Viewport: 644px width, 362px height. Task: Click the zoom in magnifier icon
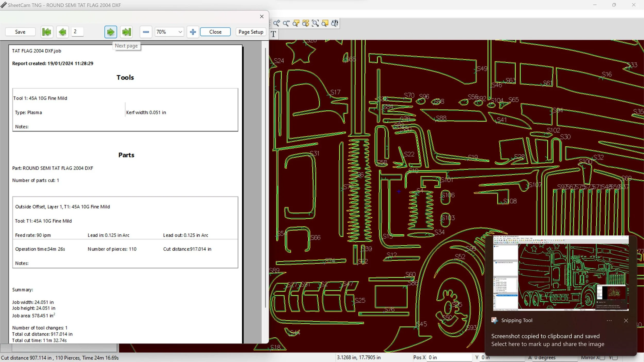pyautogui.click(x=277, y=23)
